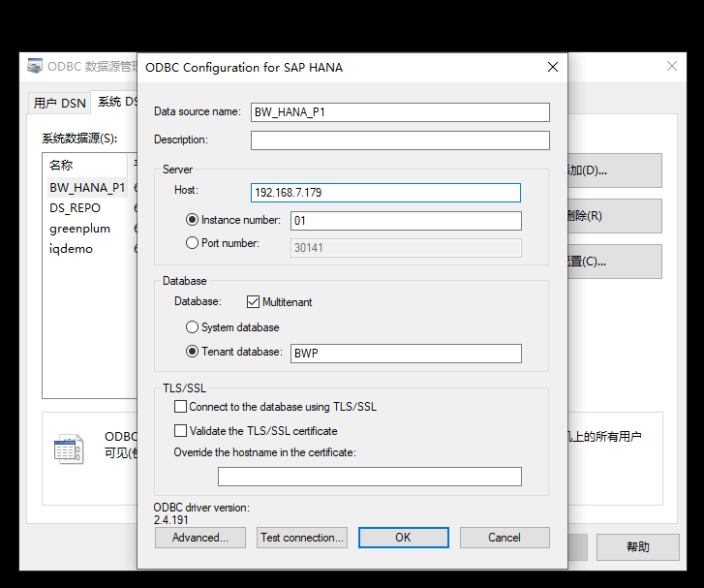Click the data source info icon
The image size is (704, 588).
(68, 449)
